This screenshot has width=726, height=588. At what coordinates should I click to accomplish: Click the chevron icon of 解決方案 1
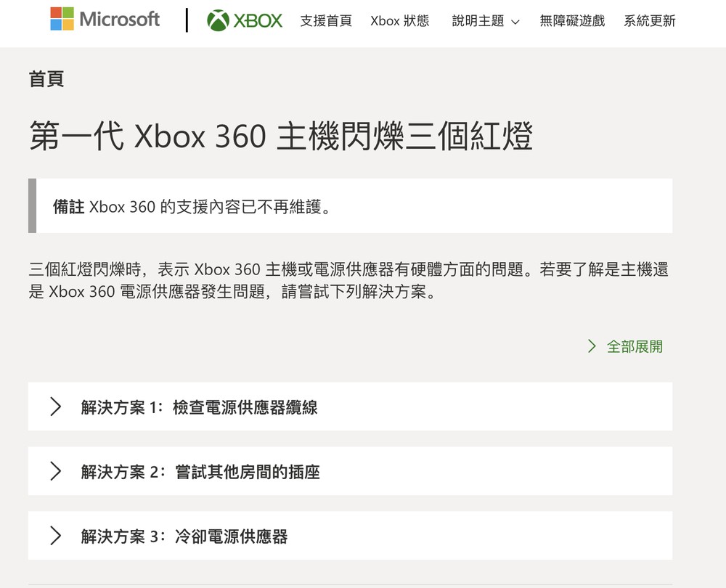pos(56,407)
